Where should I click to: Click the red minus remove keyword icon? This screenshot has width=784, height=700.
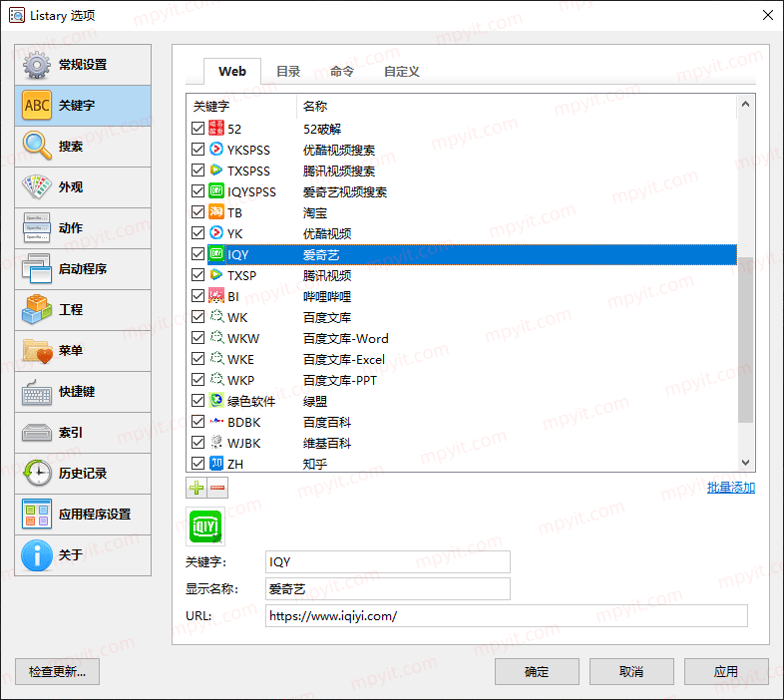point(217,488)
